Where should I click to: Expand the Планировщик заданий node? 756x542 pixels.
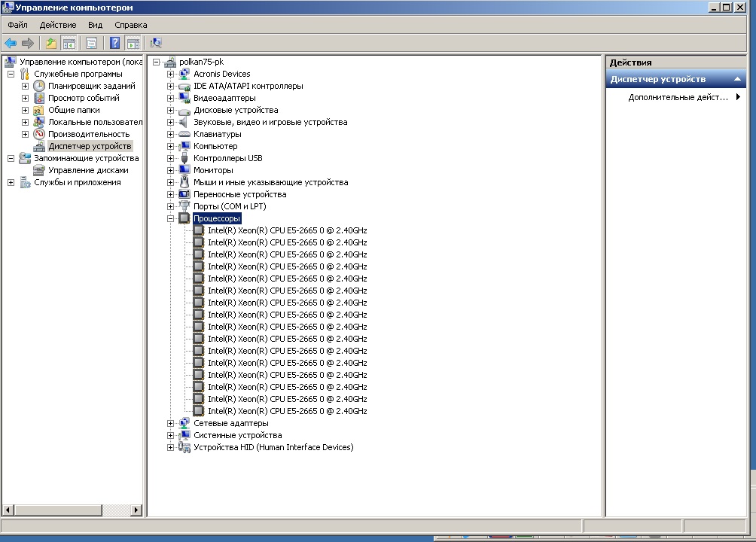pos(25,87)
